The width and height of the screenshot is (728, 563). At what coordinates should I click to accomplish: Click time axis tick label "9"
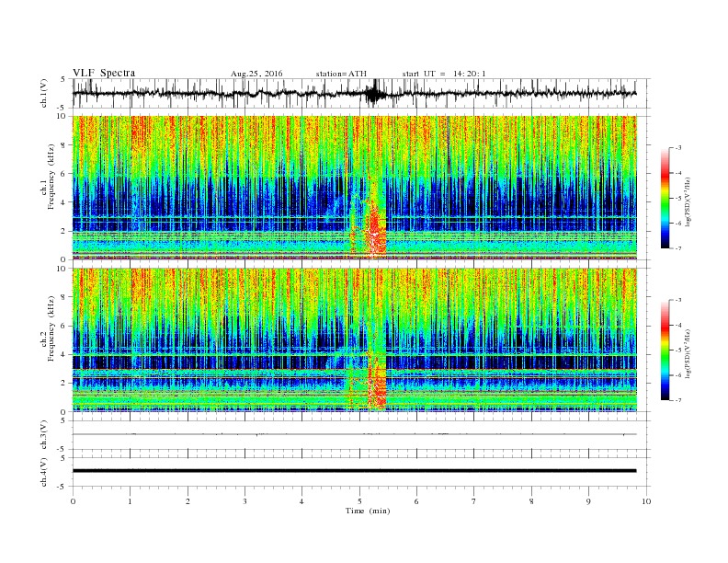click(588, 501)
